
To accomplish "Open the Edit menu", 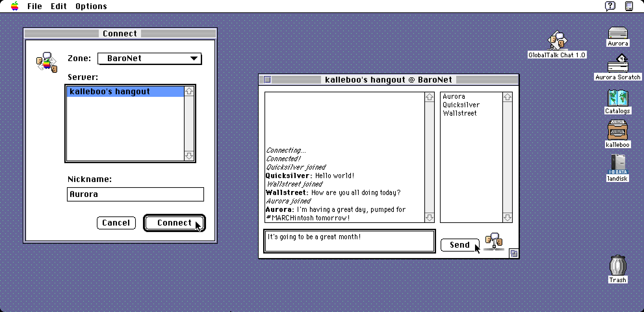I will tap(58, 6).
